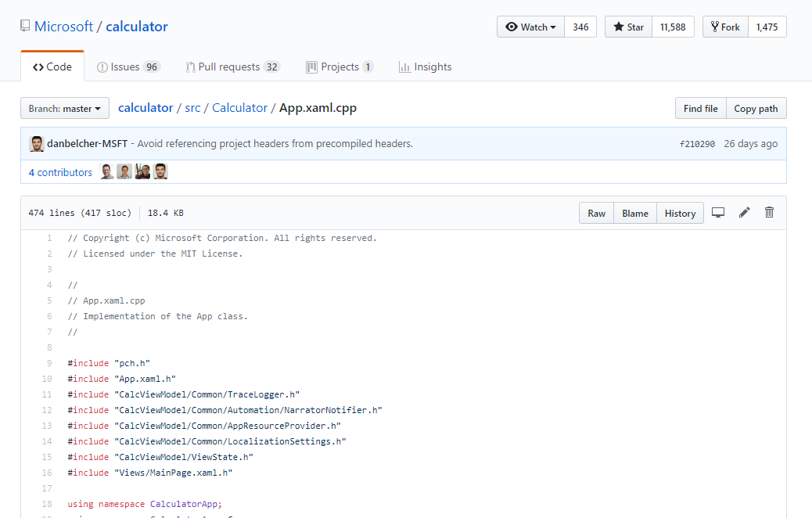Viewport: 812px width, 518px height.
Task: View the 1,475 forks count
Action: point(767,27)
